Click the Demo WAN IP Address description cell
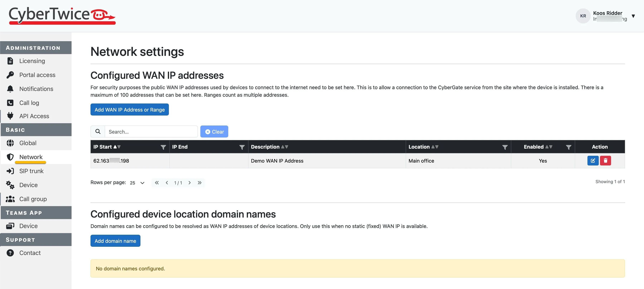This screenshot has width=644, height=289. tap(327, 161)
